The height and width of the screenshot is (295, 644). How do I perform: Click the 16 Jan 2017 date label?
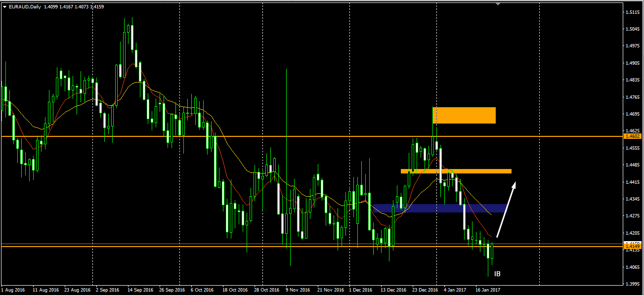pyautogui.click(x=488, y=290)
